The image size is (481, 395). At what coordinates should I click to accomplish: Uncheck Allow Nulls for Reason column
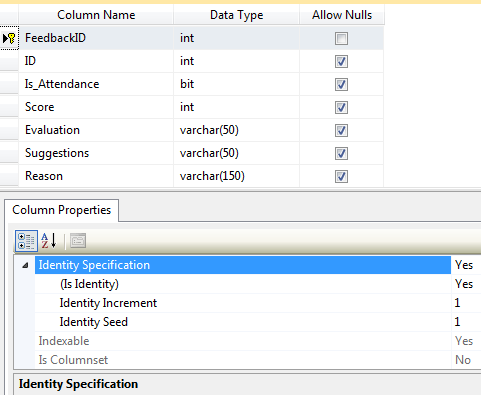coord(341,176)
